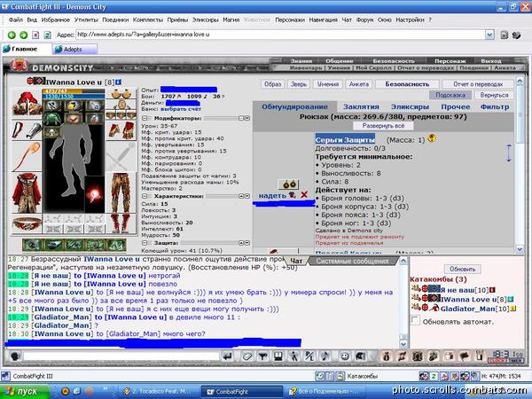This screenshot has width=532, height=399.
Task: Click the red X to drop the earrings
Action: pyautogui.click(x=304, y=195)
